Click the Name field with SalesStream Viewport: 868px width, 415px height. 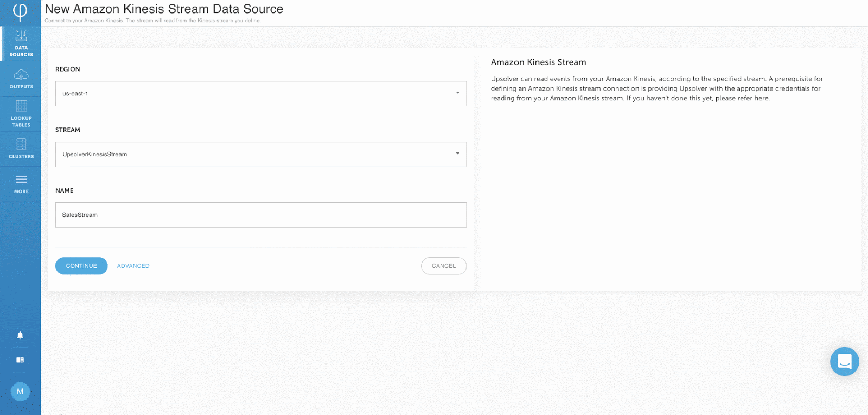point(261,215)
